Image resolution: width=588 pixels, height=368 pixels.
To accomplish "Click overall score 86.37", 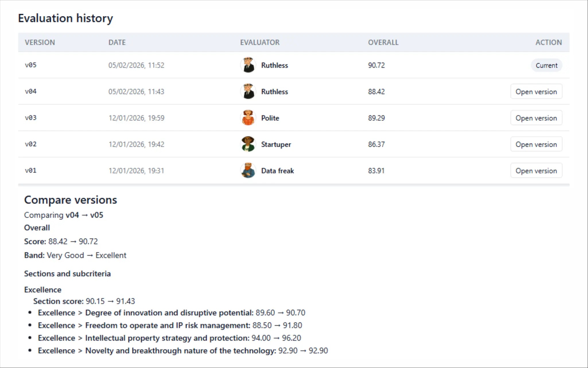I will tap(376, 144).
